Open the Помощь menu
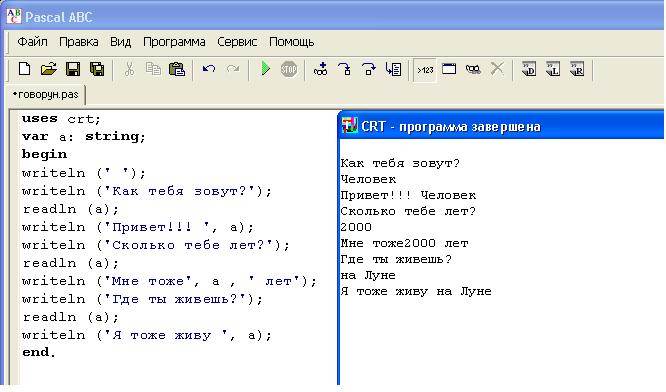This screenshot has height=392, width=666. pyautogui.click(x=292, y=42)
